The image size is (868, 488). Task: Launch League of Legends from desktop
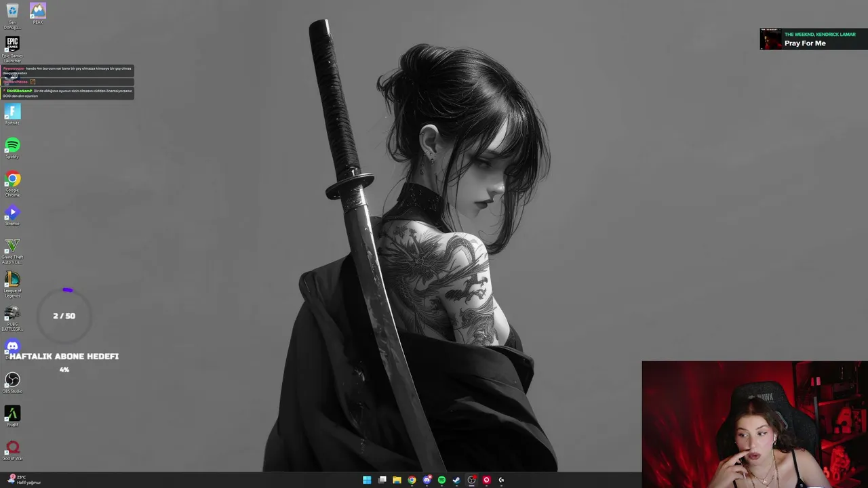12,285
